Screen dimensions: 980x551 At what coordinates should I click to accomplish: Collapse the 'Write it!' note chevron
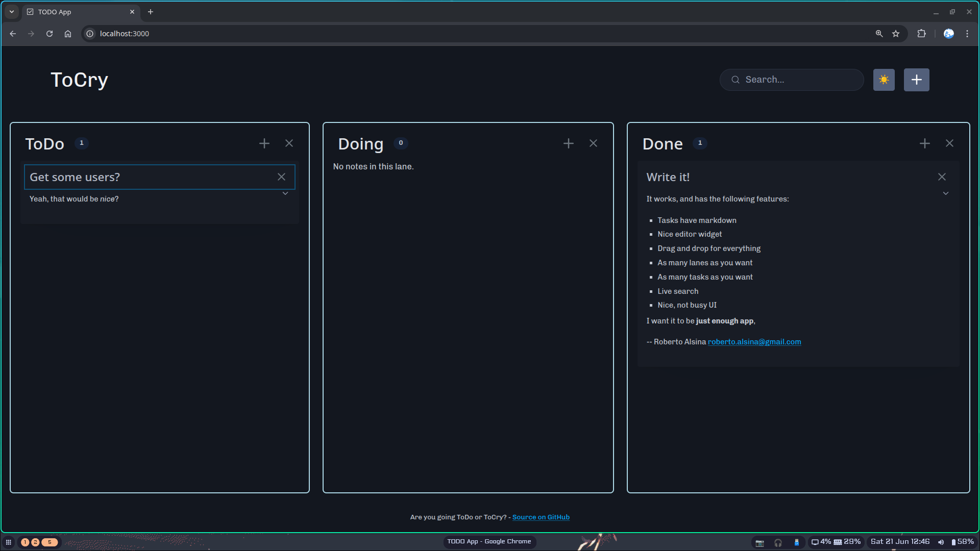[x=945, y=193]
